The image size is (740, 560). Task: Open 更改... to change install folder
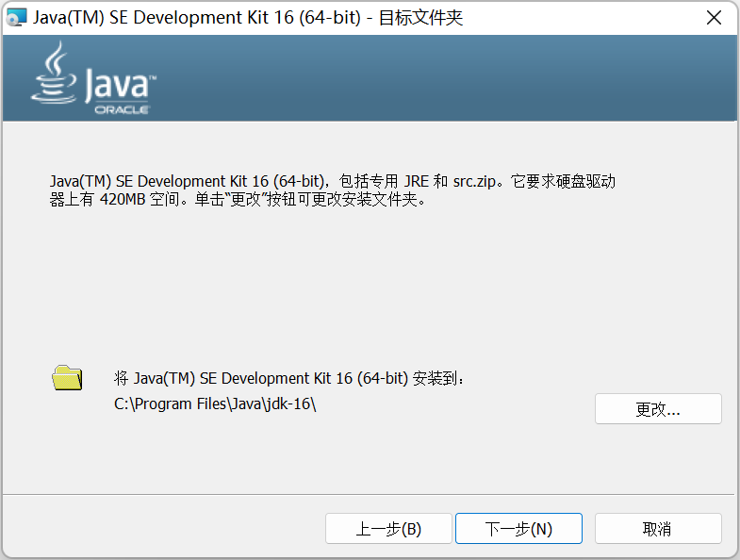(658, 409)
